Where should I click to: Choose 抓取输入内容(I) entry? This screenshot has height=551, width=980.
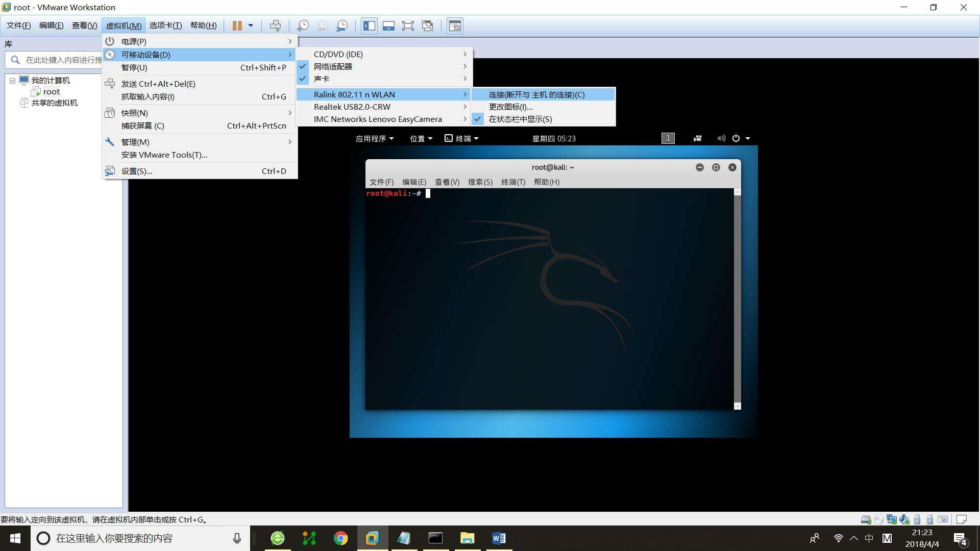pyautogui.click(x=200, y=96)
